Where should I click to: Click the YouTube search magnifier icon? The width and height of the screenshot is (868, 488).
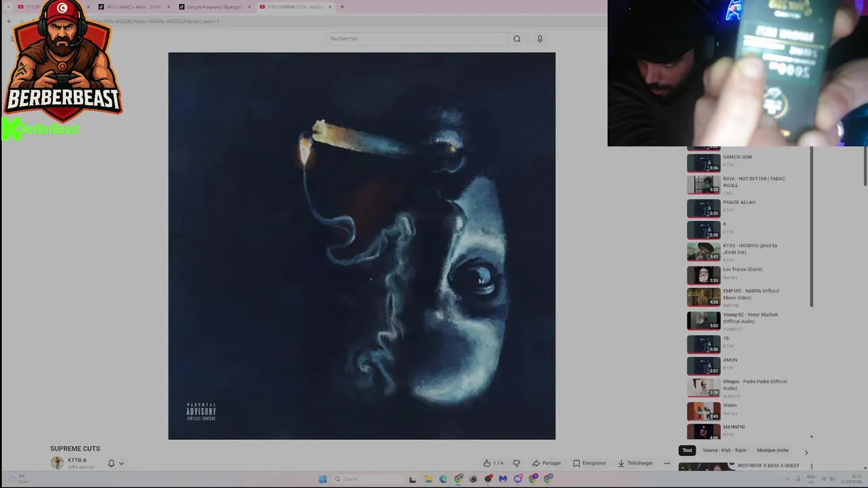[517, 39]
